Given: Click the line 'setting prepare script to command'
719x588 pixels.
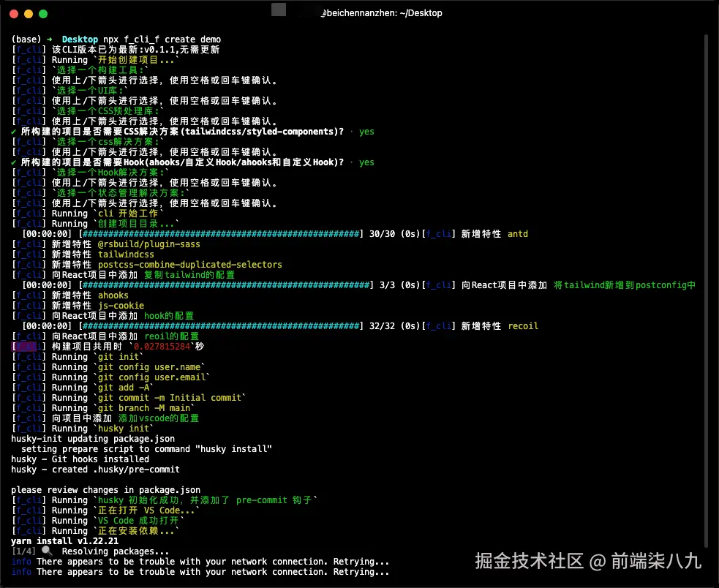Looking at the screenshot, I should (146, 449).
